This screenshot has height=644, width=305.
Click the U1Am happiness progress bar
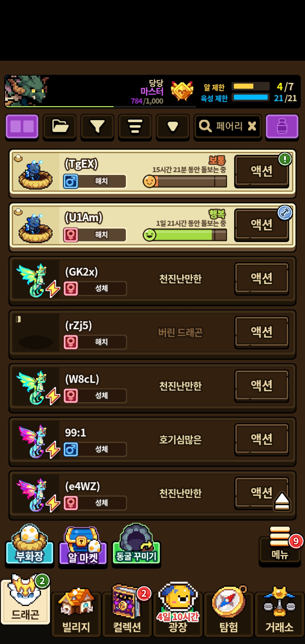pyautogui.click(x=185, y=235)
